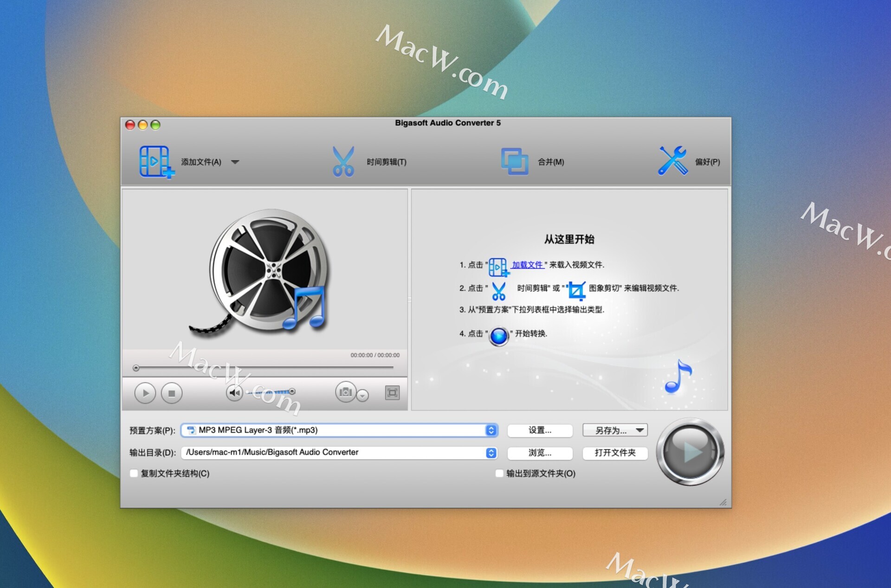Click the playback seek bar handle

click(136, 368)
